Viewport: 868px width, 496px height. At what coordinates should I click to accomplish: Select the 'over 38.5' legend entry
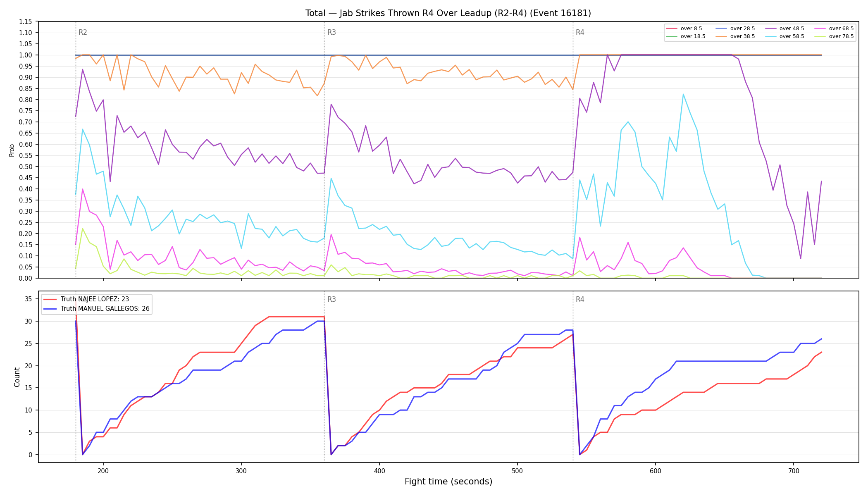pyautogui.click(x=735, y=36)
